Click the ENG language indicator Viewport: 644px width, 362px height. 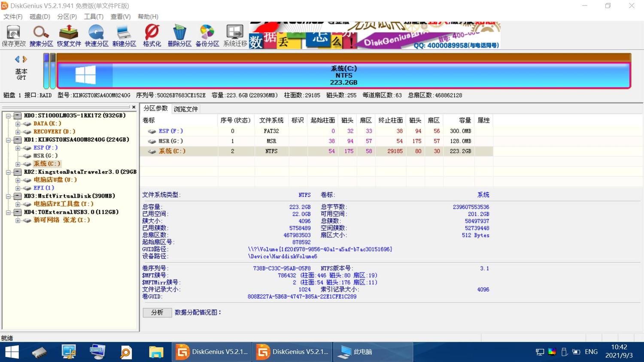click(x=591, y=352)
